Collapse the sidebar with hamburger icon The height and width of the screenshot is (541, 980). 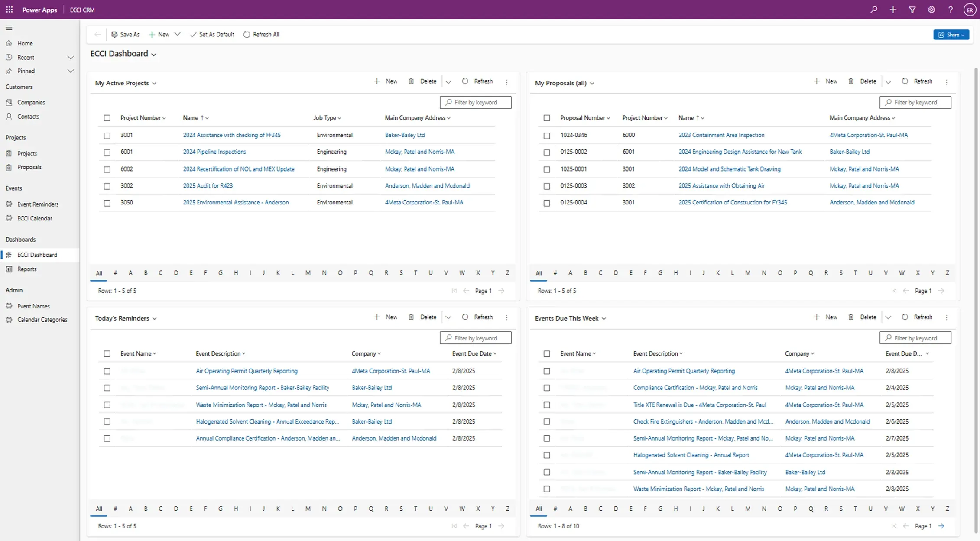pyautogui.click(x=9, y=28)
